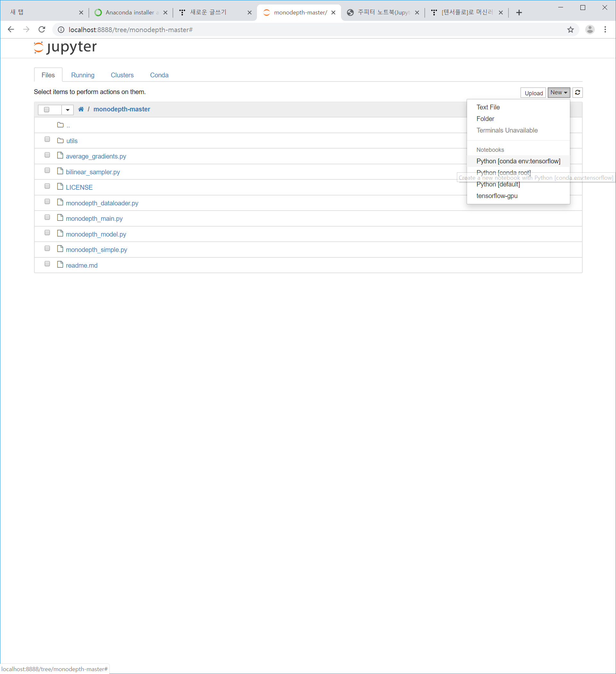Screen dimensions: 616x674
Task: Go to home directory via home icon
Action: tap(81, 109)
